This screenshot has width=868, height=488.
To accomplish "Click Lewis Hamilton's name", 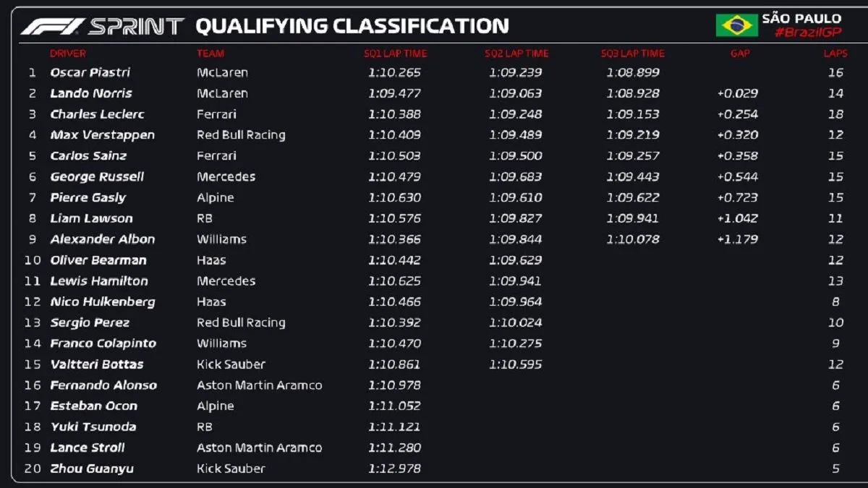I will (x=99, y=281).
